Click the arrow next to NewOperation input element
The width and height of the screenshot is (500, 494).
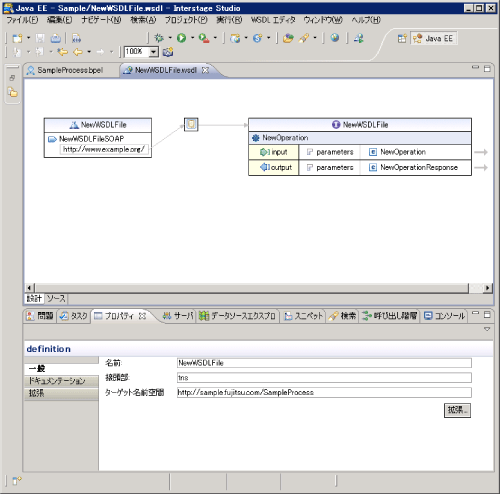[x=481, y=152]
